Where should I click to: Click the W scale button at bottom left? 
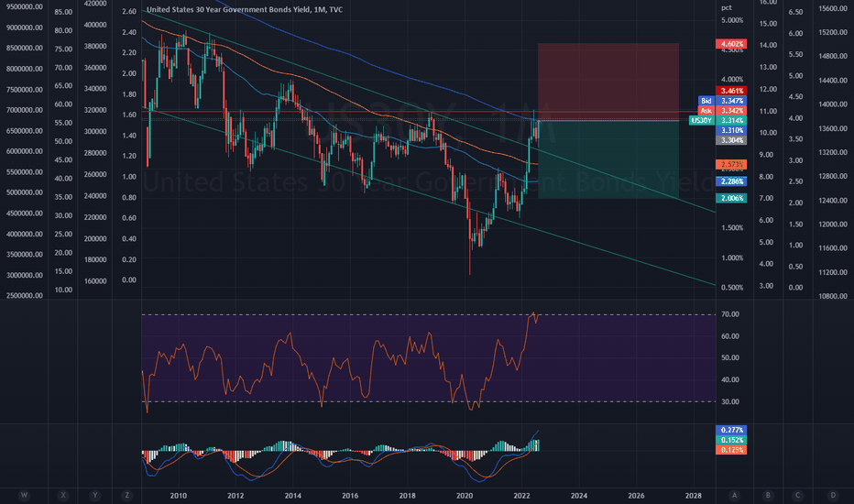24,495
